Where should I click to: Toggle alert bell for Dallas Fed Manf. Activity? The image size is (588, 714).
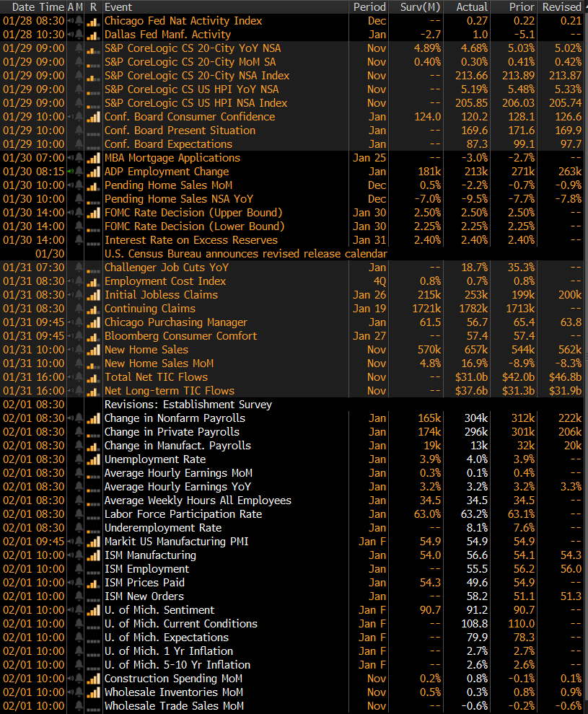click(x=79, y=35)
